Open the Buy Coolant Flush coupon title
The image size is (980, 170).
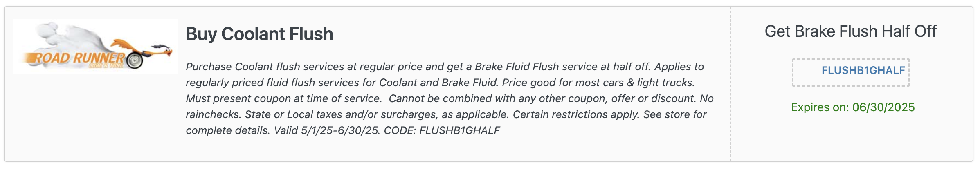point(259,34)
